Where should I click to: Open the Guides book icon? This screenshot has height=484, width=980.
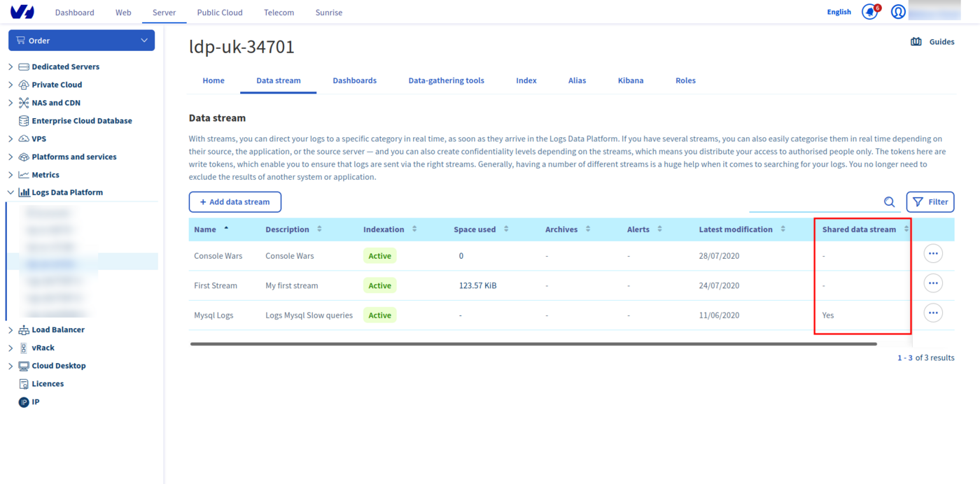(x=916, y=42)
